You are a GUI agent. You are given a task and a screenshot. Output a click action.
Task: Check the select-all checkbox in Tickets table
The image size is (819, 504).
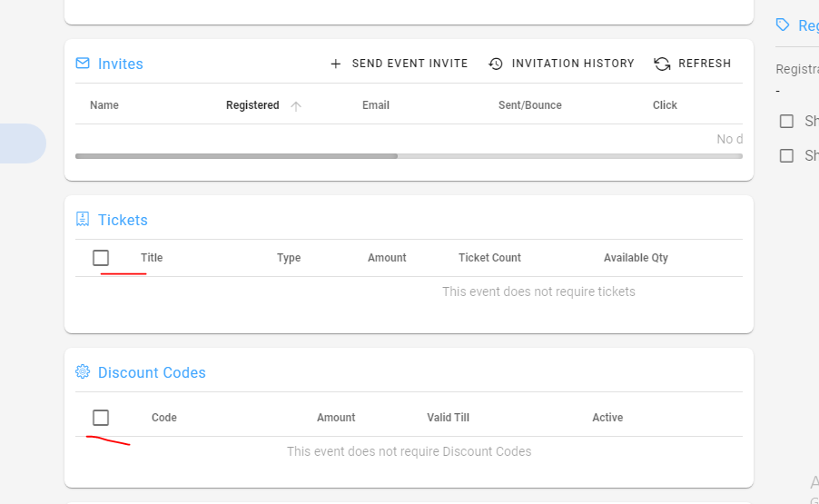coord(101,258)
